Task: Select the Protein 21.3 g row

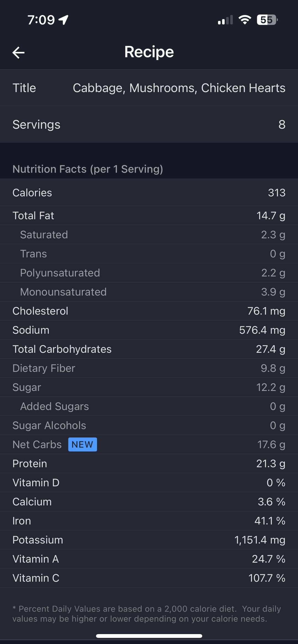Action: 149,464
